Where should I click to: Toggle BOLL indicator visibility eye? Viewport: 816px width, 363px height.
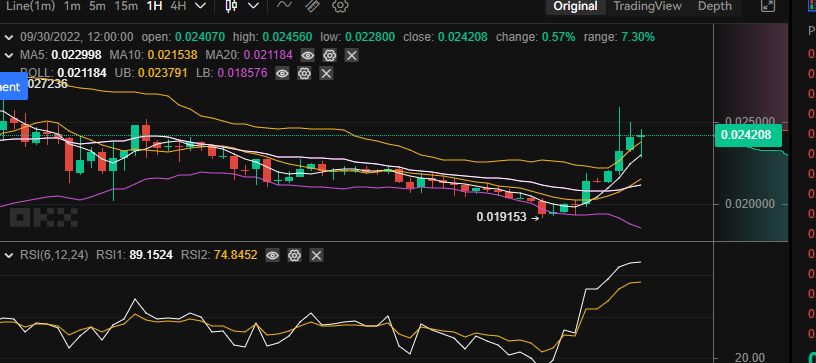click(x=282, y=73)
